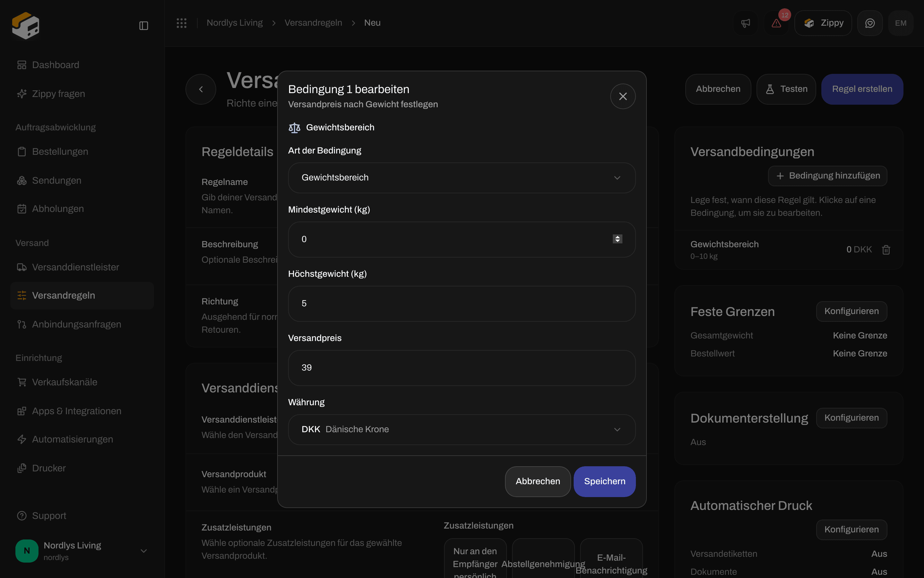Open the apps grid icon
The width and height of the screenshot is (924, 578).
coord(181,23)
